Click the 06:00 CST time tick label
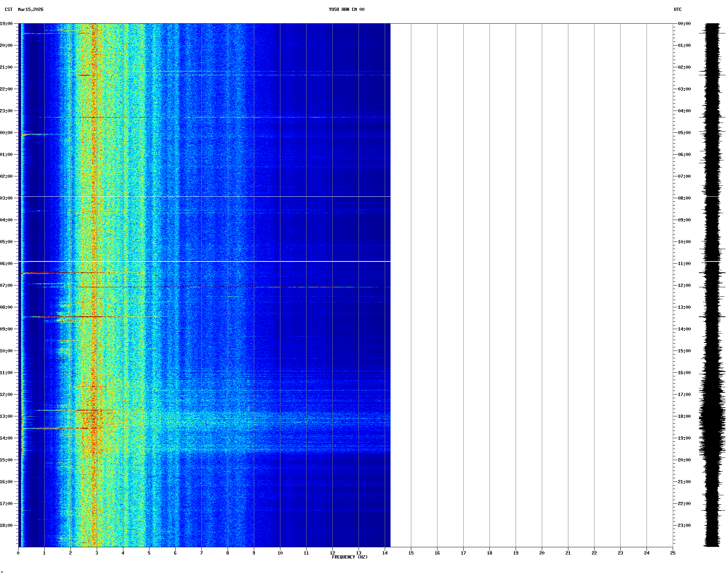 pyautogui.click(x=7, y=264)
